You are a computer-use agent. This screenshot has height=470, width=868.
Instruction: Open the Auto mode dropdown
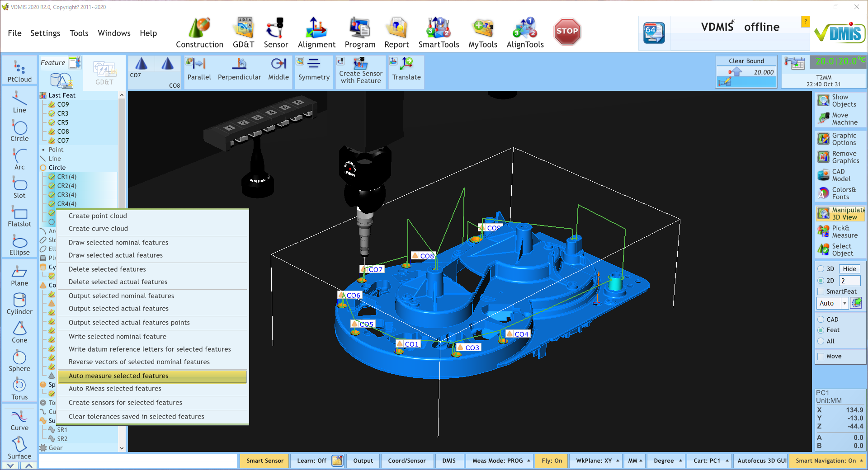point(844,303)
